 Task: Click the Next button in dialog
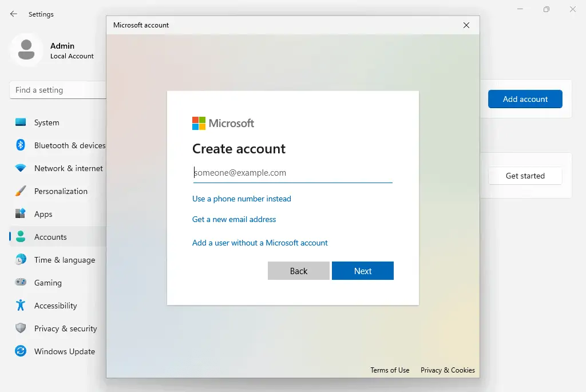pos(362,271)
